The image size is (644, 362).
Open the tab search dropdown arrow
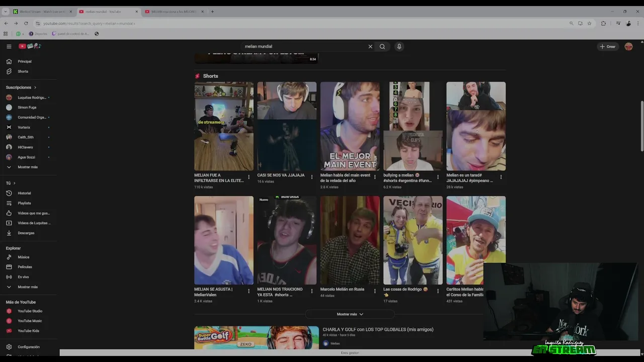(6, 12)
